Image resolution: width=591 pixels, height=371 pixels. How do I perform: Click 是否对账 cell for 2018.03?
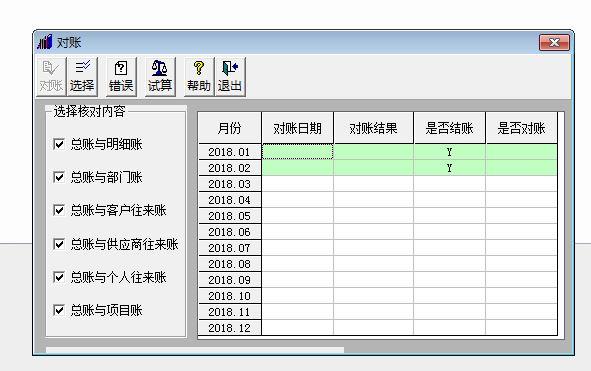click(x=522, y=184)
